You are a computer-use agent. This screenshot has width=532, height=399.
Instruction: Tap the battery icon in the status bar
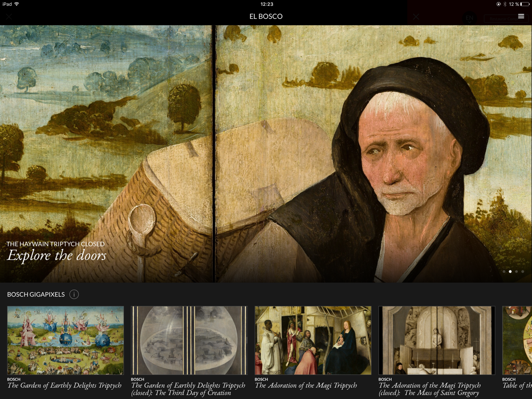point(525,4)
